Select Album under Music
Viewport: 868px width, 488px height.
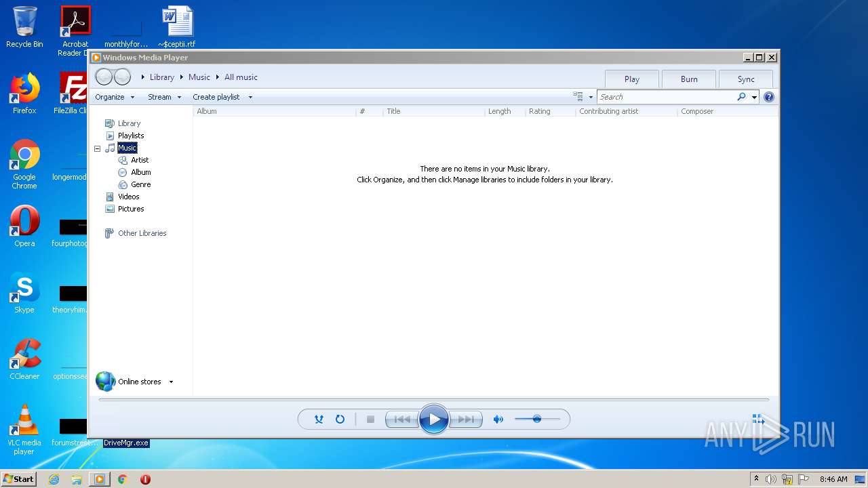click(141, 172)
